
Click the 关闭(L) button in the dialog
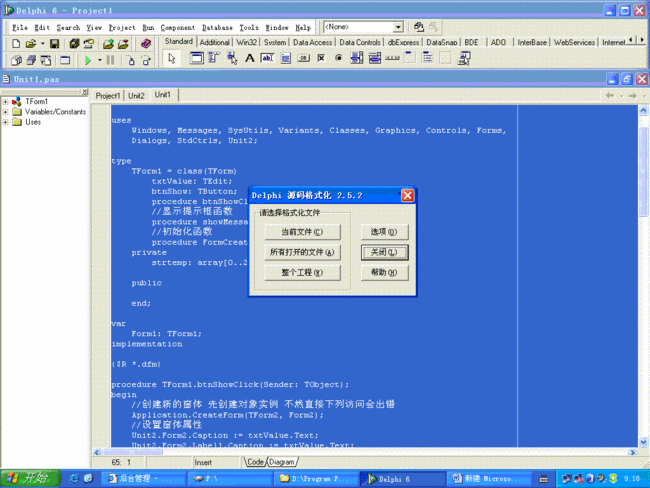click(x=384, y=252)
